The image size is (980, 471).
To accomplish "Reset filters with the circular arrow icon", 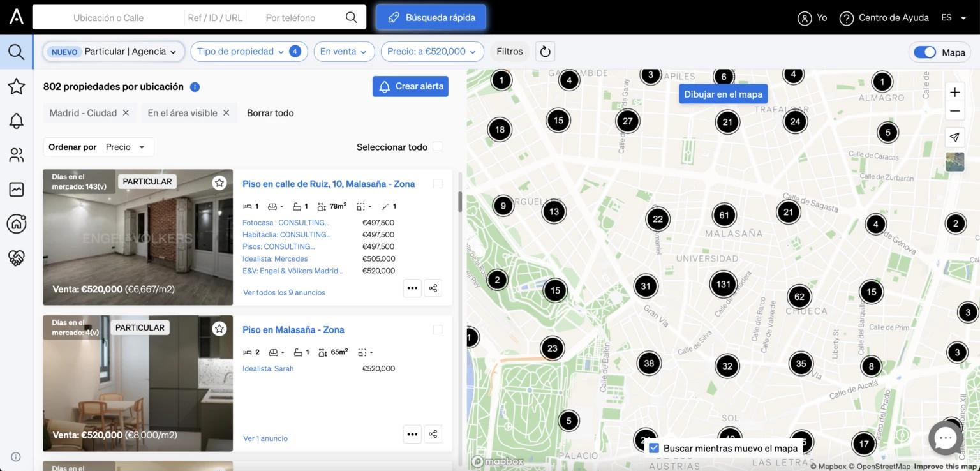I will (545, 52).
